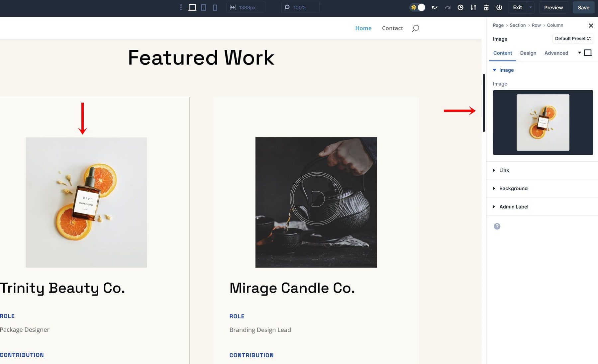Click the Preview button
This screenshot has width=598, height=364.
point(553,7)
